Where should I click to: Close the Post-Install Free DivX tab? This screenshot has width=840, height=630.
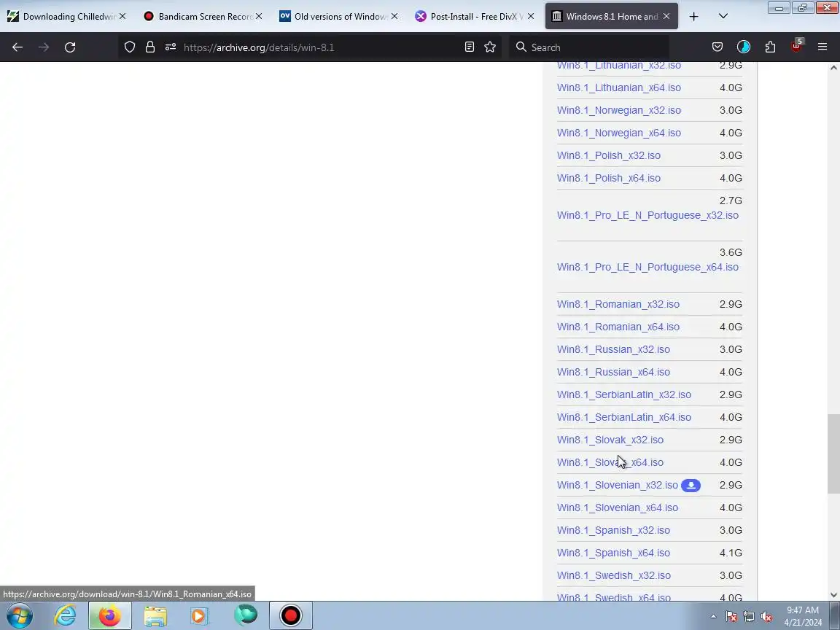click(x=530, y=17)
